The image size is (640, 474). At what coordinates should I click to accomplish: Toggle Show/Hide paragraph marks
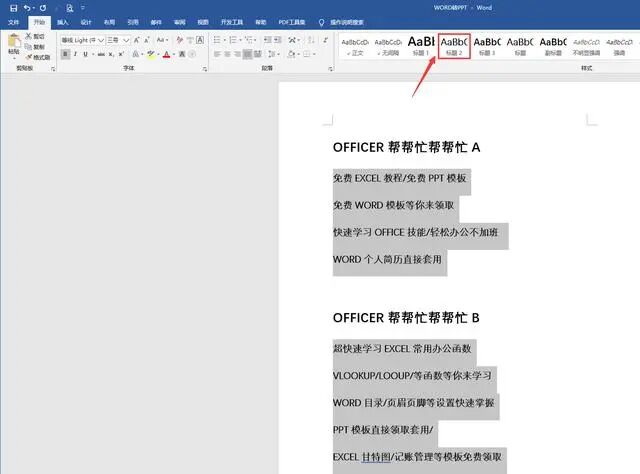point(325,40)
